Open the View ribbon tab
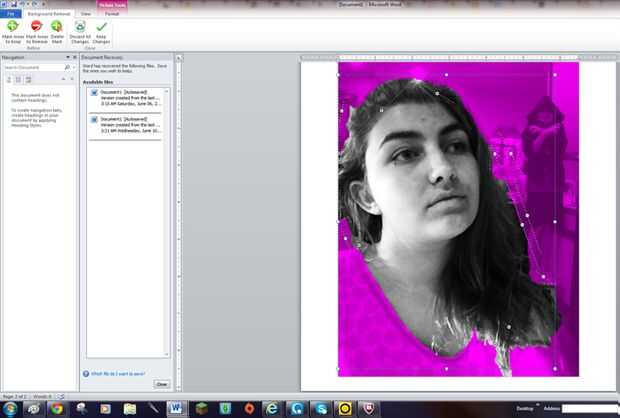The image size is (620, 418). pos(86,14)
